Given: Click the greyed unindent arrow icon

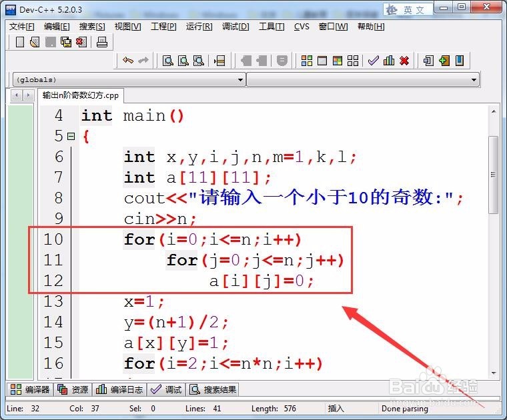Looking at the screenshot, I should point(262,61).
